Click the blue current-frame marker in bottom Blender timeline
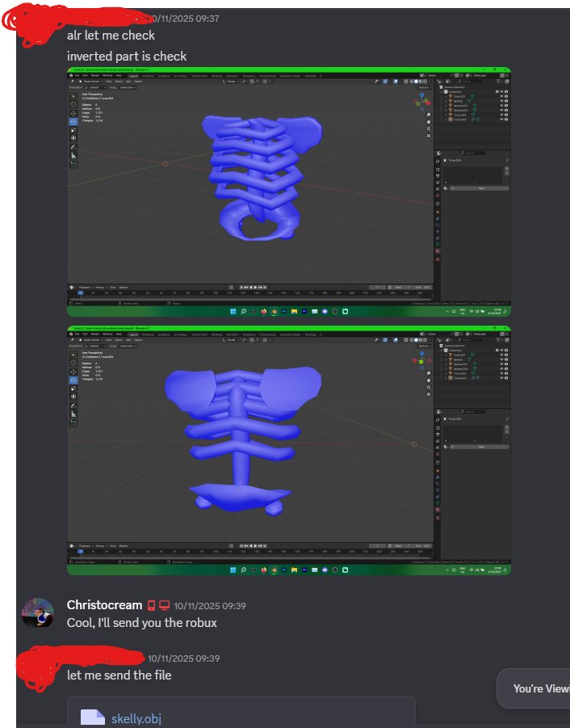The image size is (570, 728). coord(80,552)
